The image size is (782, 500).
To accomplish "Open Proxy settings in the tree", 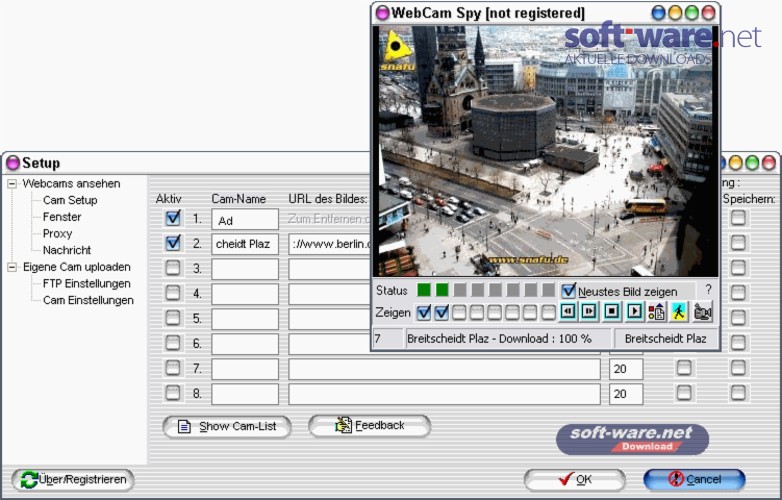I will click(57, 233).
